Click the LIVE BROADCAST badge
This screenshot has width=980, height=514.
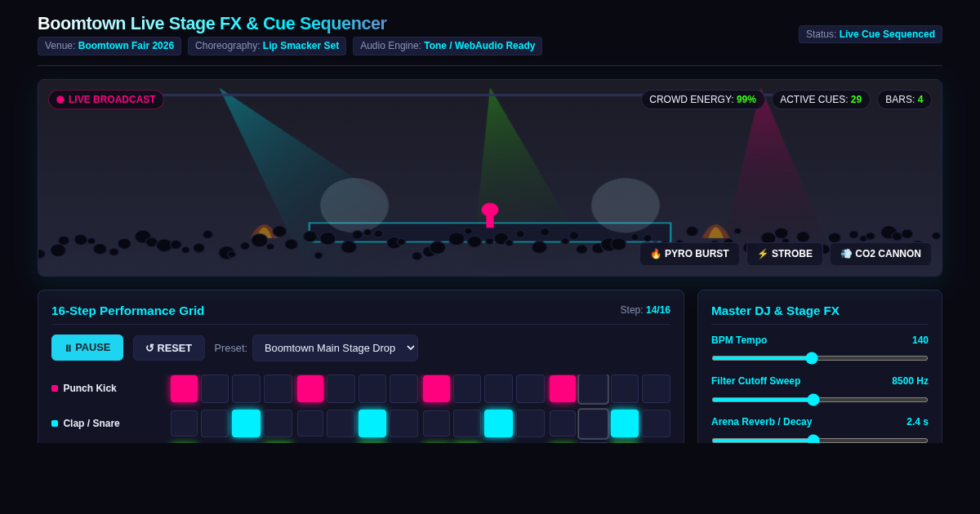(x=106, y=100)
